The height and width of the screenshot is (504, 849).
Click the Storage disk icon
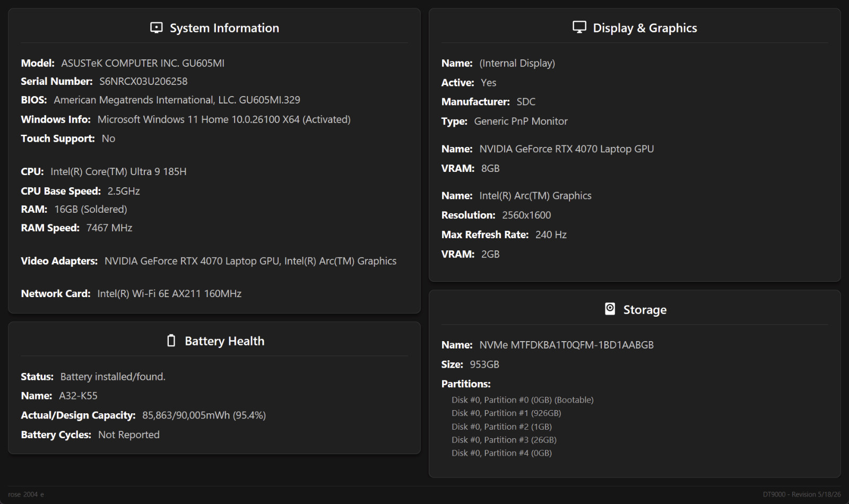point(610,309)
